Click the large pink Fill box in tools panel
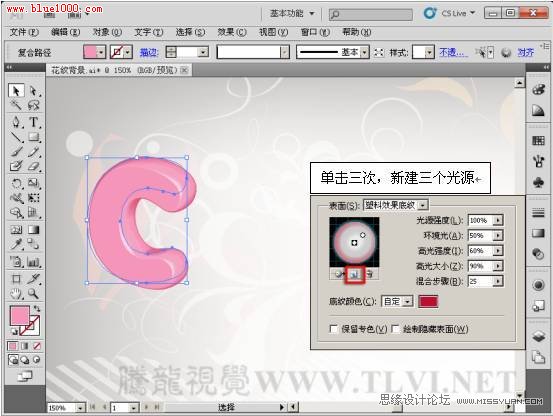The width and height of the screenshot is (553, 416). coord(20,316)
